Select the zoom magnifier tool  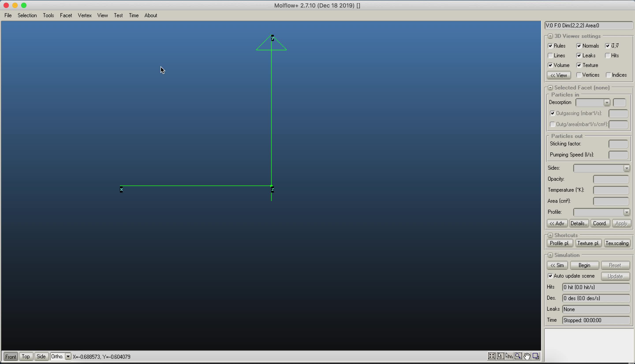click(x=518, y=356)
